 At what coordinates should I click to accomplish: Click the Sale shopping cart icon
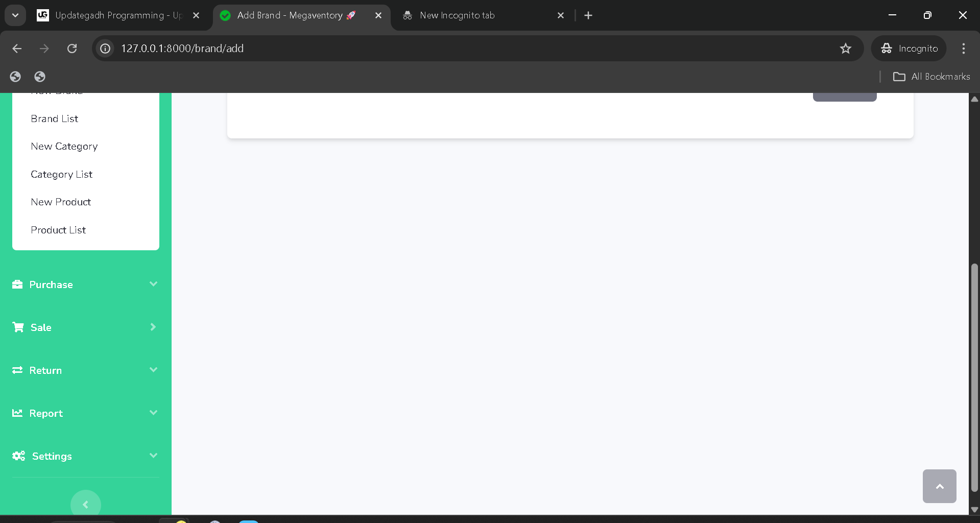tap(18, 327)
